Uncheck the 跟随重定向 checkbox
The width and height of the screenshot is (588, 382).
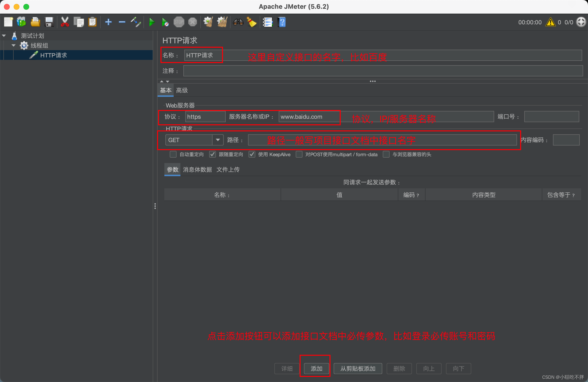213,155
